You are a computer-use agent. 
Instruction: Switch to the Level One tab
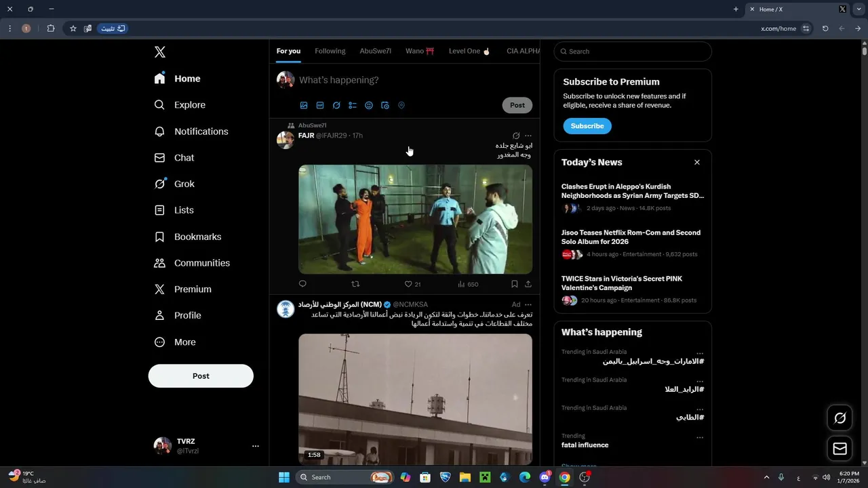coord(469,51)
